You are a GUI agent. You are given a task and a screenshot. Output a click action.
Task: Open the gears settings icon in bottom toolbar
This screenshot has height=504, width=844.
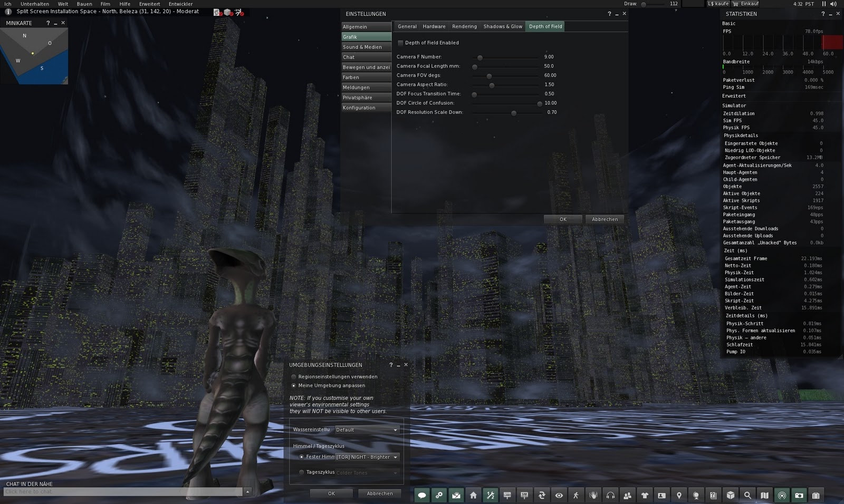pos(439,496)
